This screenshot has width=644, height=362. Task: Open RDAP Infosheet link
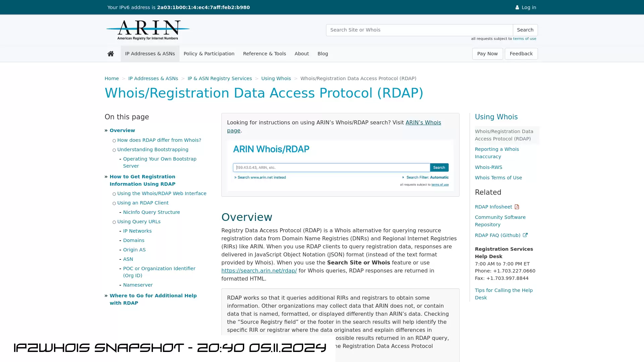click(493, 207)
